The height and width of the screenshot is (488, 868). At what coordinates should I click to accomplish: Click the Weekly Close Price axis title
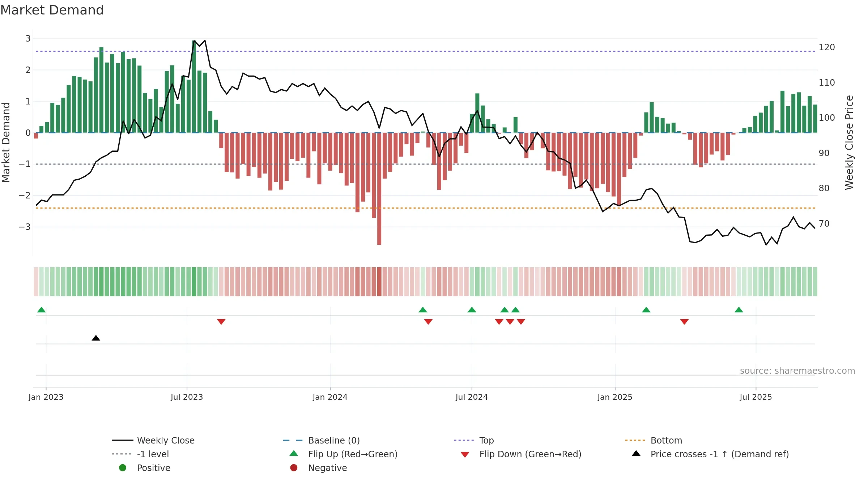tap(849, 142)
